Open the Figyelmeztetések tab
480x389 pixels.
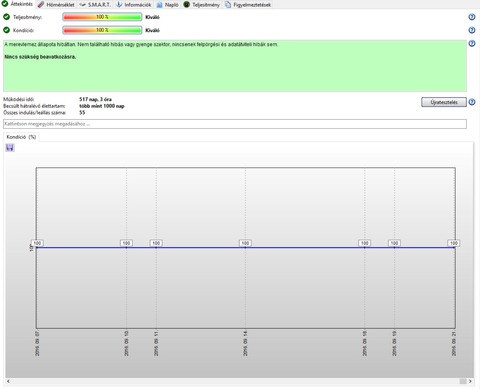click(x=248, y=5)
